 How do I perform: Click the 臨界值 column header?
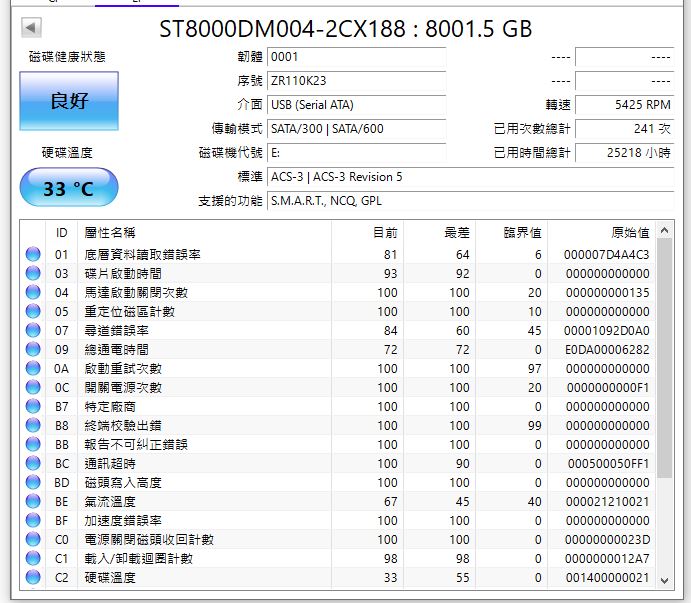511,232
